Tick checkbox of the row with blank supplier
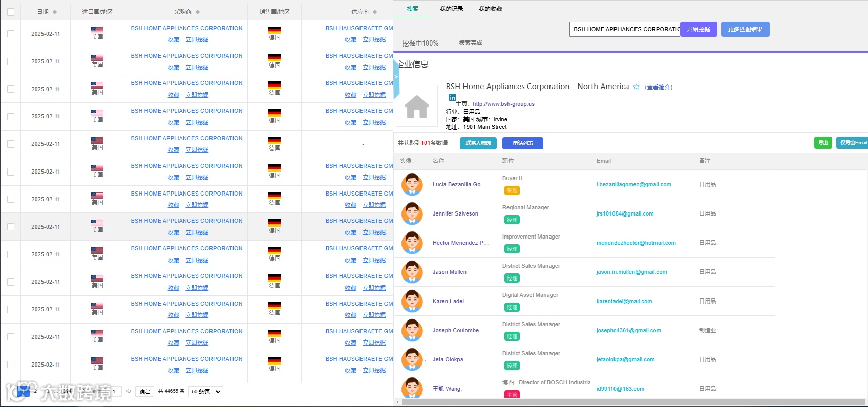 (x=11, y=144)
